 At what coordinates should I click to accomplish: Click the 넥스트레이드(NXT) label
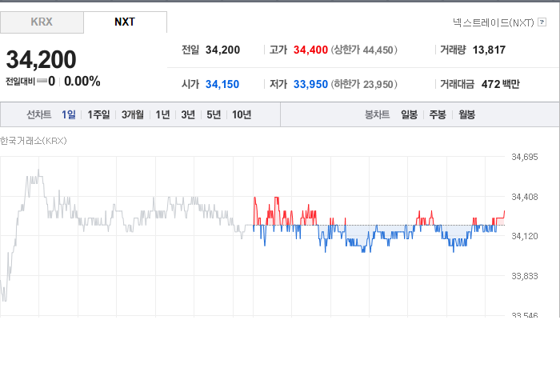pos(494,22)
